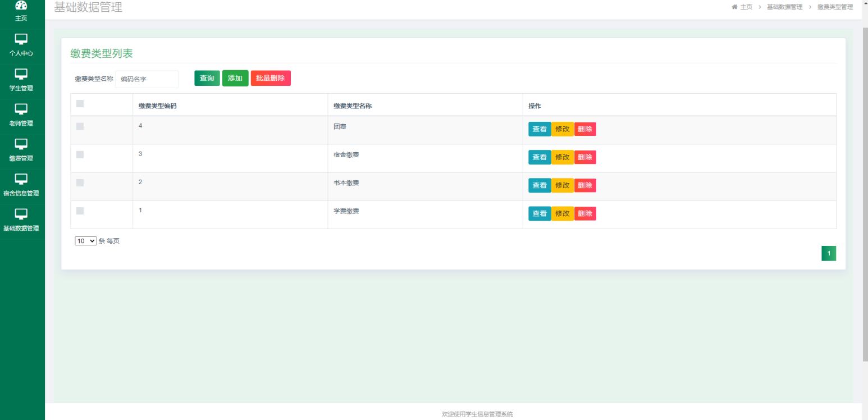Viewport: 868px width, 420px height.
Task: View details of 书本缴费 with 查看
Action: click(540, 185)
